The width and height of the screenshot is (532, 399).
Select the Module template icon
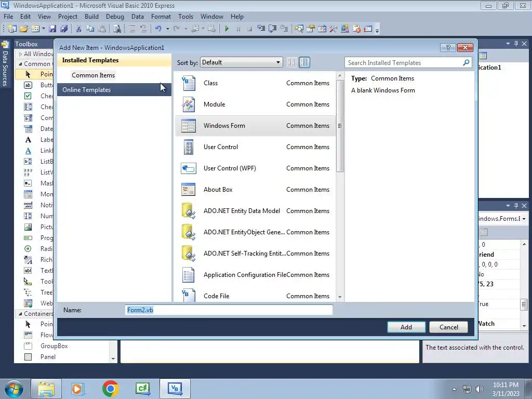(x=188, y=104)
